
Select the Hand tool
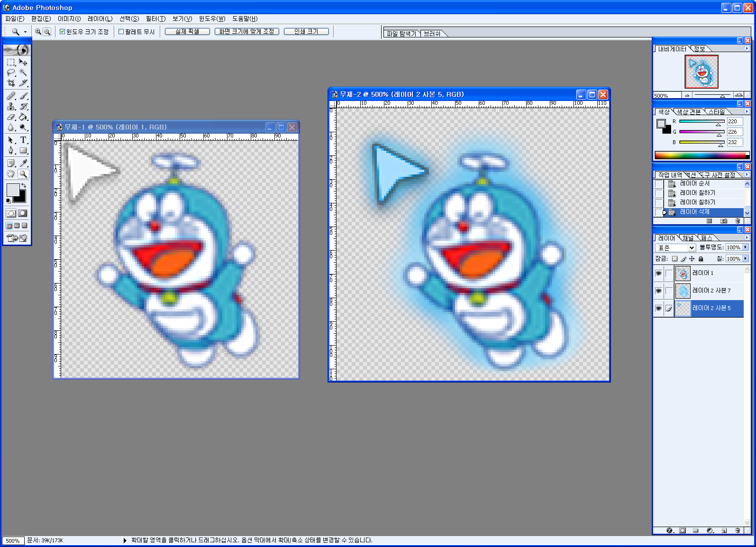point(11,174)
